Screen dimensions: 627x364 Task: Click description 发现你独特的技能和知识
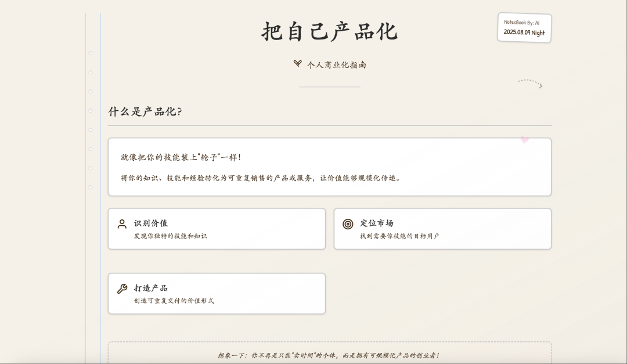coord(170,236)
